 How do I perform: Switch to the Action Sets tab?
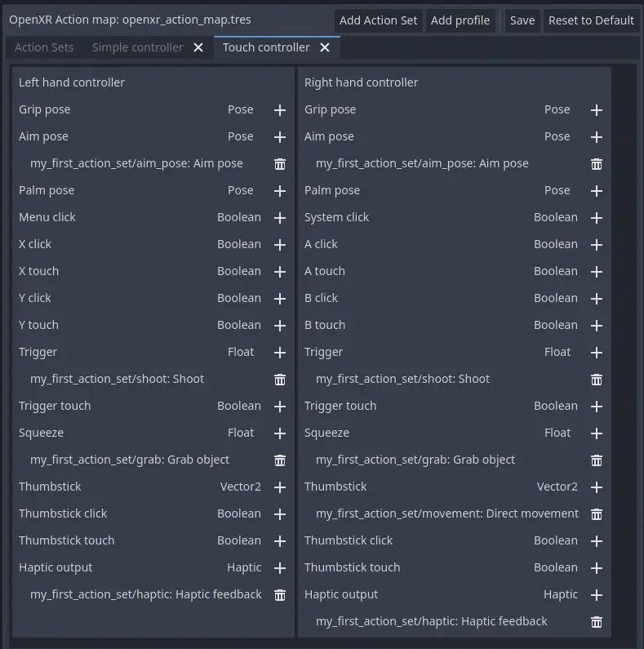pyautogui.click(x=44, y=47)
